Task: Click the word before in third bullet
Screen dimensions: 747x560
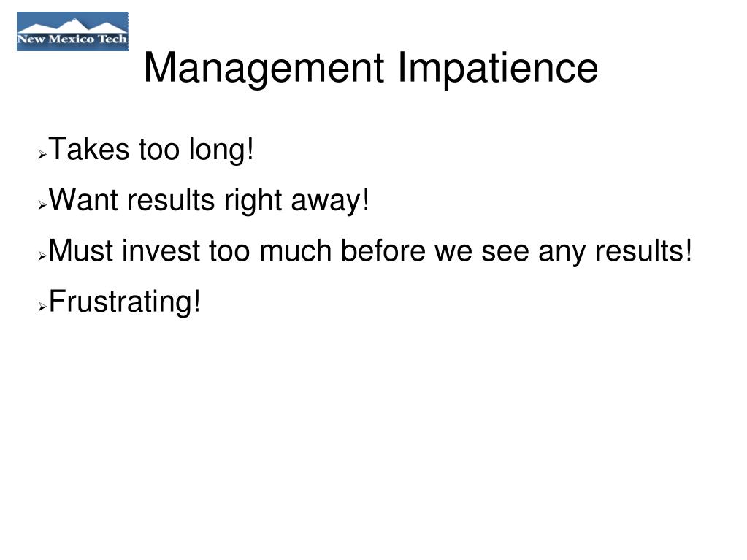Action: click(383, 251)
